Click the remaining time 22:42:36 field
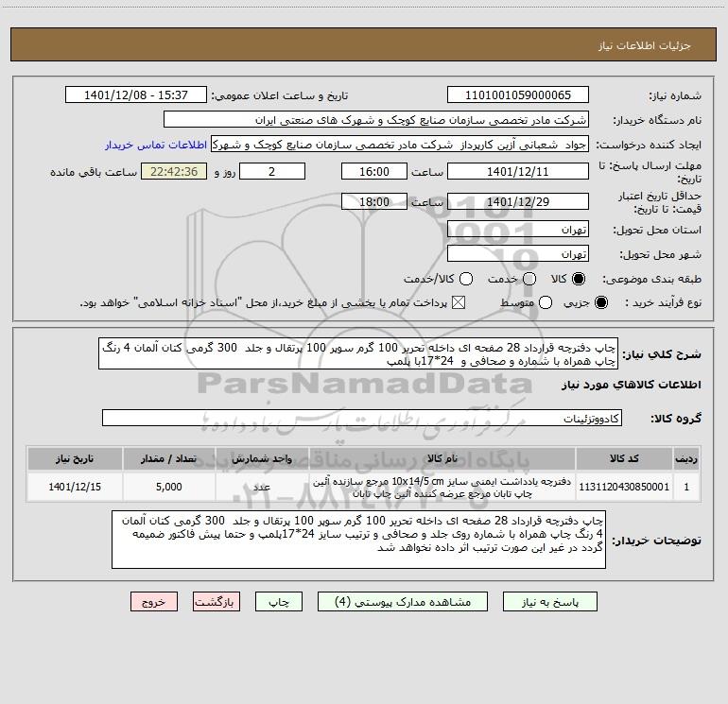 [174, 171]
